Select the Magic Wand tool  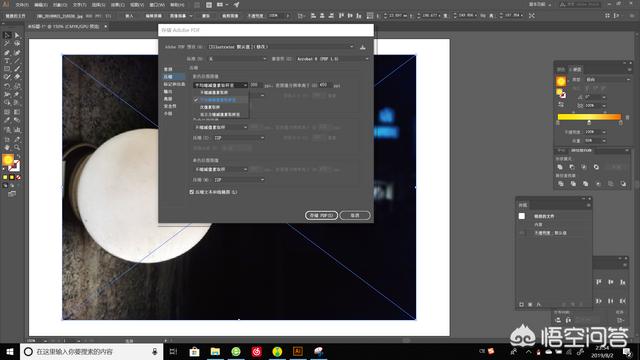click(7, 44)
